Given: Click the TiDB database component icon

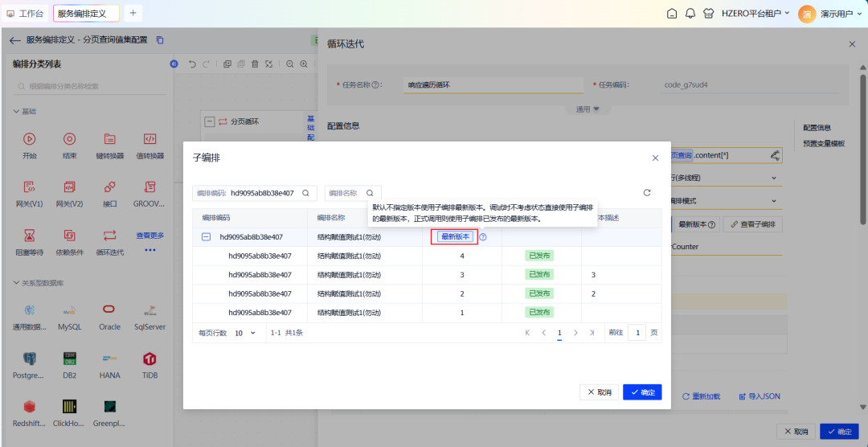Looking at the screenshot, I should [149, 359].
